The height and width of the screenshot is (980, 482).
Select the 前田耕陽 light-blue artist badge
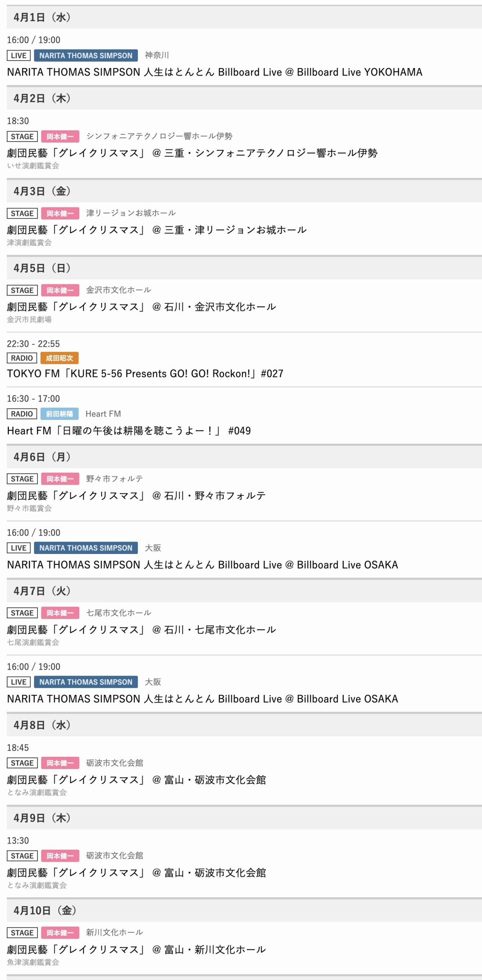click(x=59, y=414)
